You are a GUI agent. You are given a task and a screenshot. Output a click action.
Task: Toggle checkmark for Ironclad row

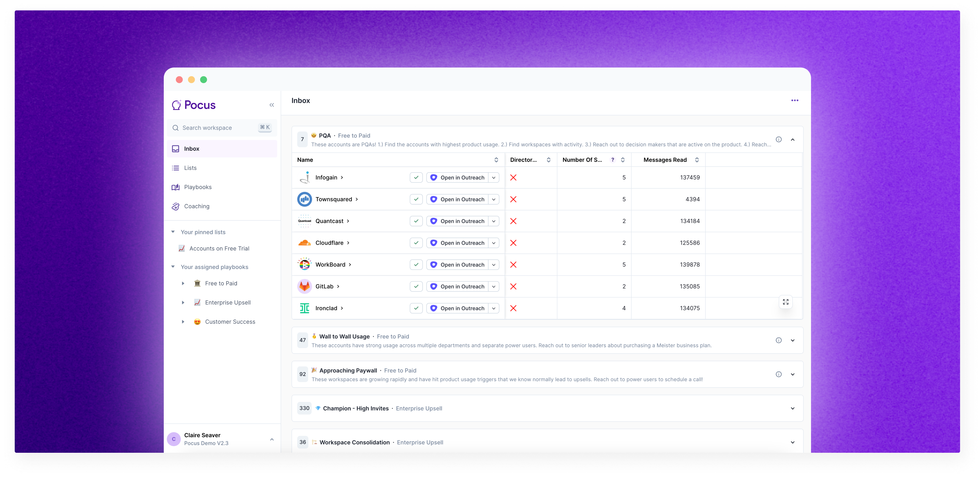pos(416,308)
